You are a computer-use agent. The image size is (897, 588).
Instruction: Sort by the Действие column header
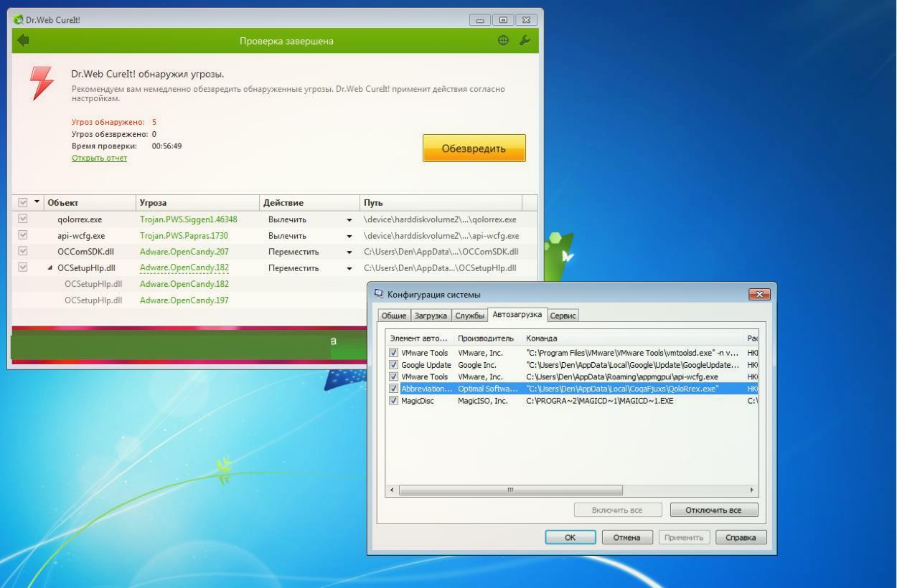click(309, 203)
